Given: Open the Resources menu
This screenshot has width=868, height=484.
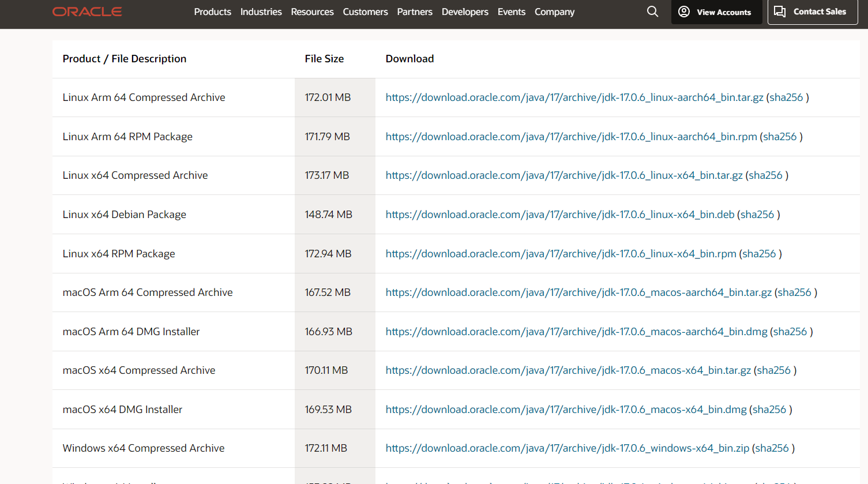Looking at the screenshot, I should [x=312, y=12].
